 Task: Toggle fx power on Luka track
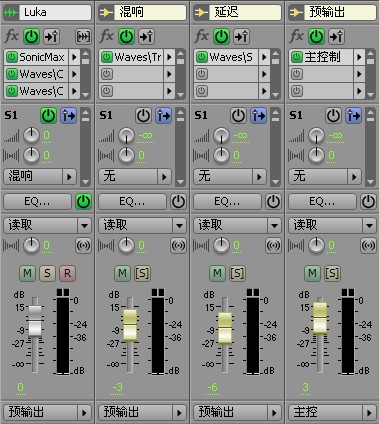tap(31, 36)
